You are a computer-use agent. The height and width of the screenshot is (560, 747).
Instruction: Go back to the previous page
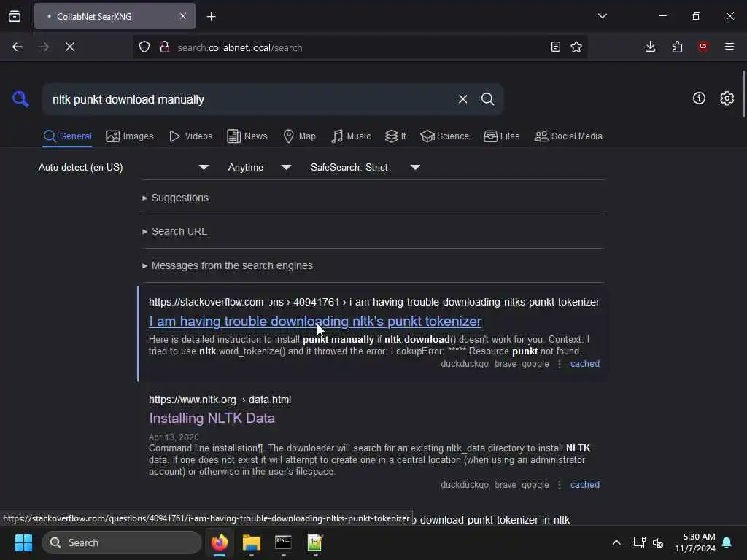pos(18,47)
